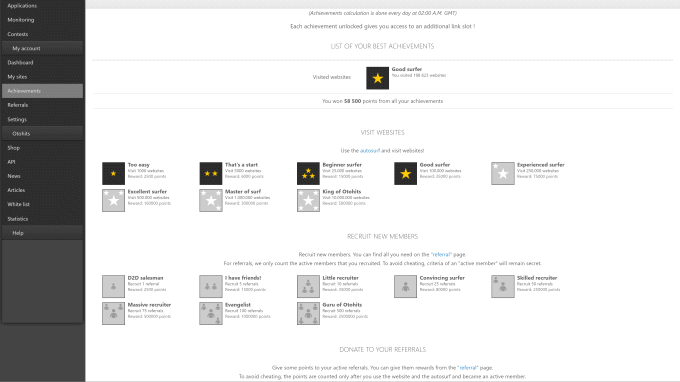Select the Achievements sidebar item
The height and width of the screenshot is (382, 680).
tap(42, 91)
